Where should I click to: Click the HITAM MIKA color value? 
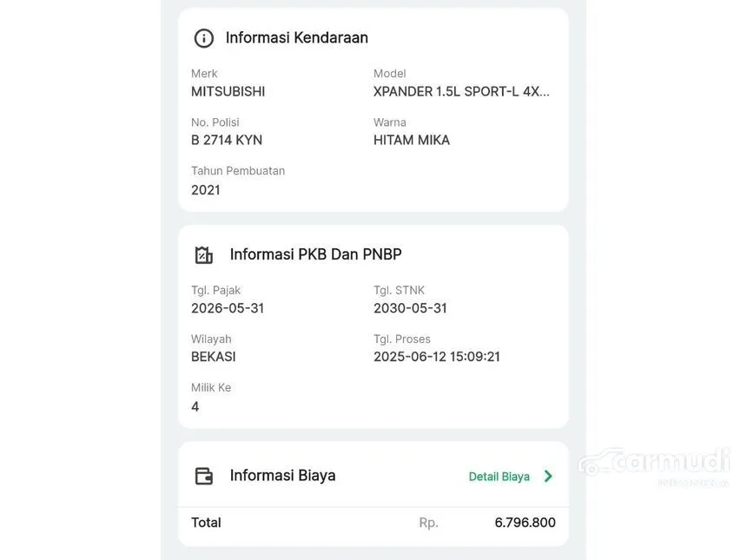(412, 140)
